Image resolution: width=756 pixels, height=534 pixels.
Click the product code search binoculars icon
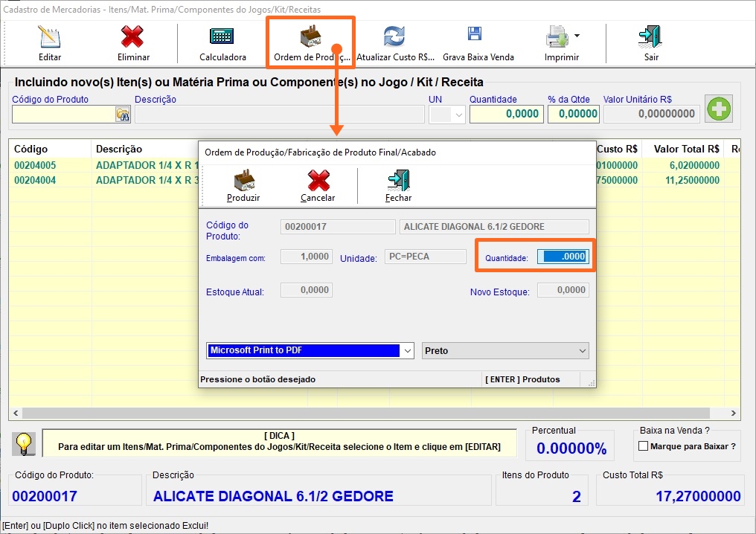pos(122,114)
